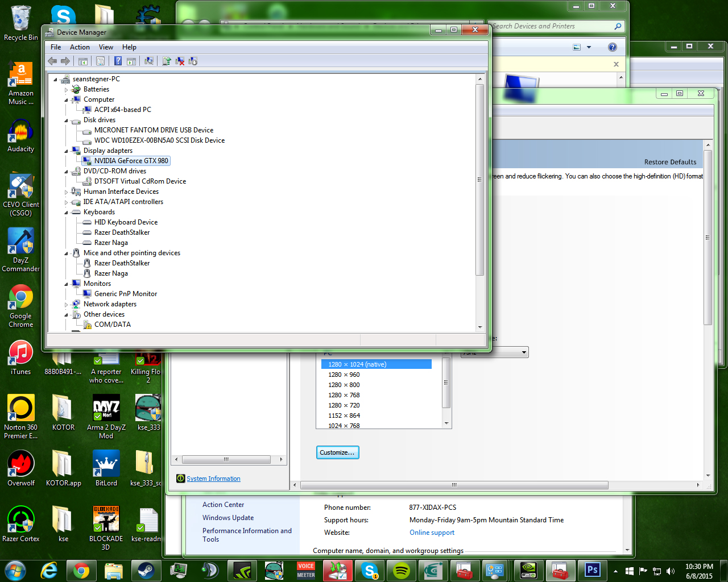The height and width of the screenshot is (582, 728).
Task: Open the Action menu in Device Manager
Action: 80,47
